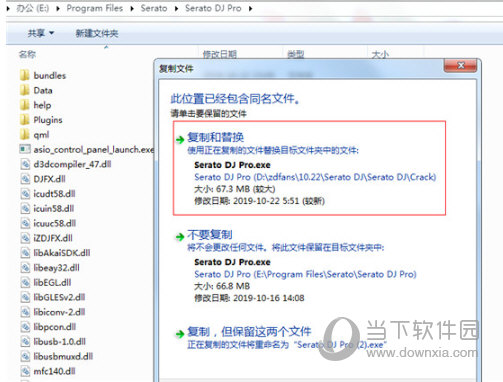Select the libeay32.dll file icon
This screenshot has width=503, height=382.
pyautogui.click(x=25, y=268)
